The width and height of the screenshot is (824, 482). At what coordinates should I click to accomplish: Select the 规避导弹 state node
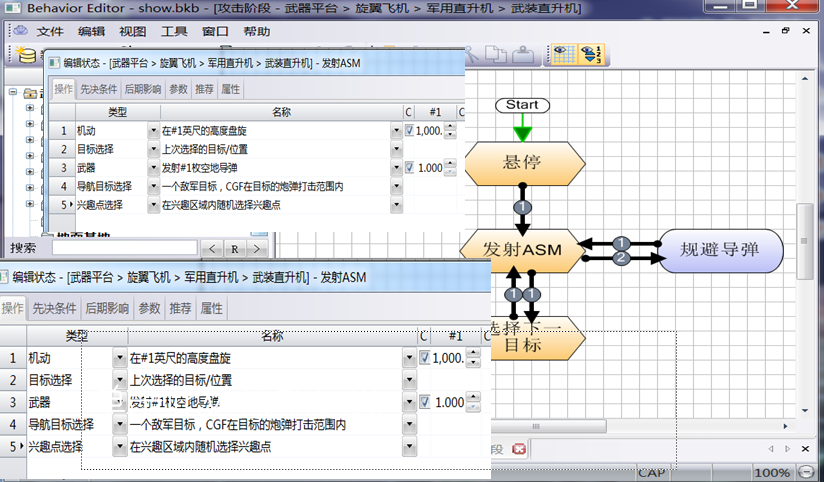[720, 250]
